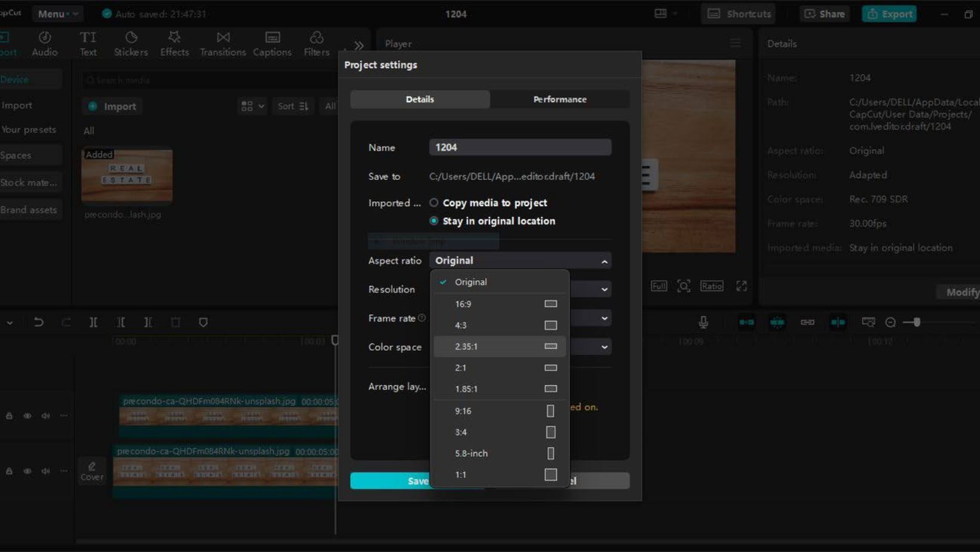This screenshot has height=552, width=980.
Task: Open the Effects panel
Action: [174, 44]
